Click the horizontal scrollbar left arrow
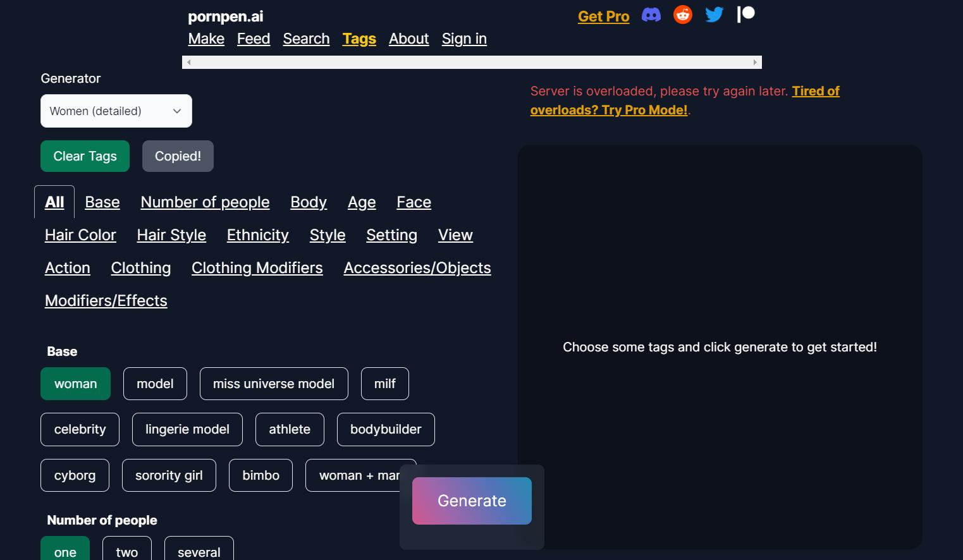 point(188,62)
